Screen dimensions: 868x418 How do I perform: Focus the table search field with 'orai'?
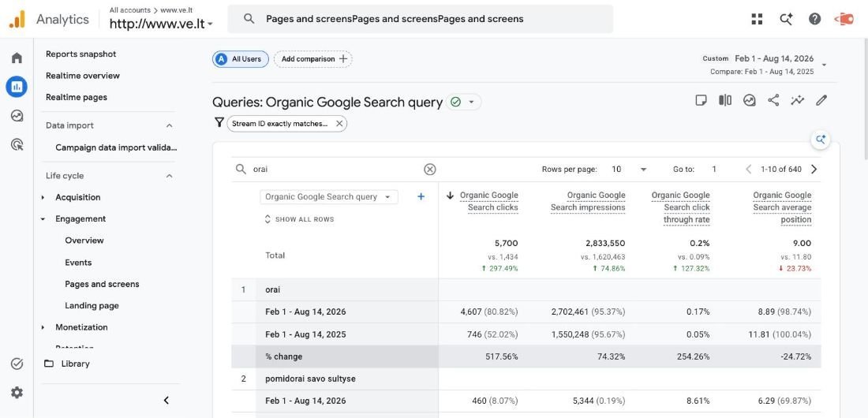pos(335,170)
